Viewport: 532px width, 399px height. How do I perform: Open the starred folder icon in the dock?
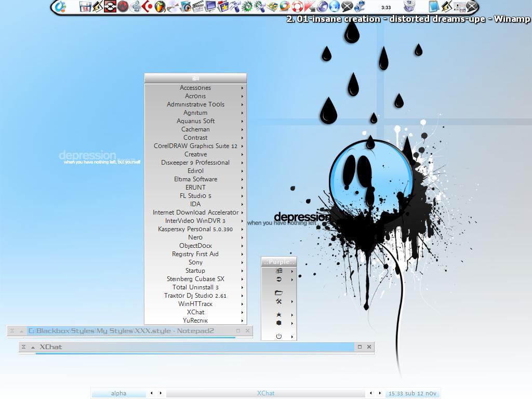(x=222, y=6)
